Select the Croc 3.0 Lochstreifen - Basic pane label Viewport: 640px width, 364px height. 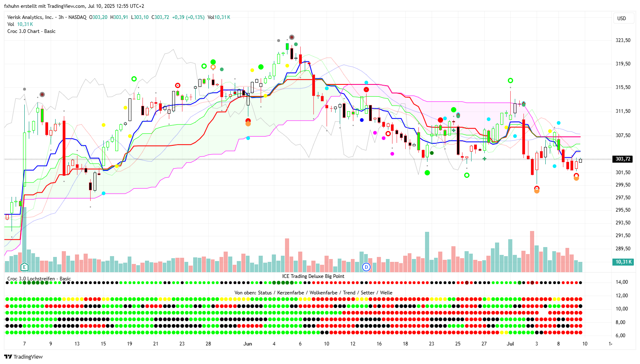tap(39, 279)
